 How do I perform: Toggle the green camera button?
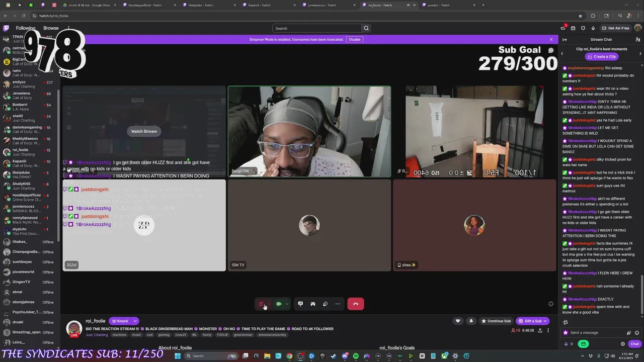coord(279,304)
